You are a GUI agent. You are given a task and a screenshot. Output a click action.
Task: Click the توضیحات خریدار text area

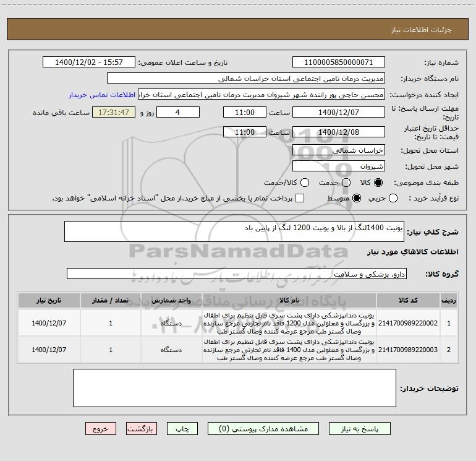pyautogui.click(x=234, y=388)
